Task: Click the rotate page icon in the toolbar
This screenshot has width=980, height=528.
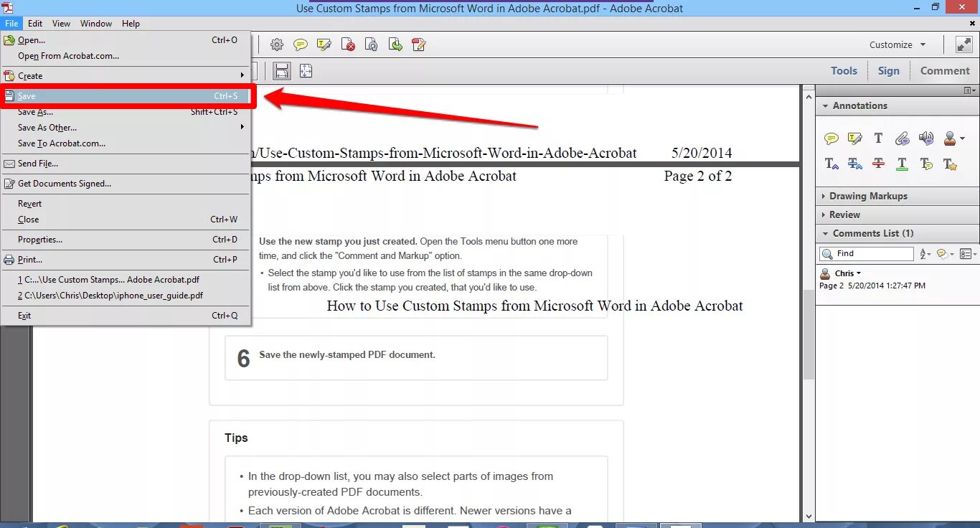Action: pos(372,44)
